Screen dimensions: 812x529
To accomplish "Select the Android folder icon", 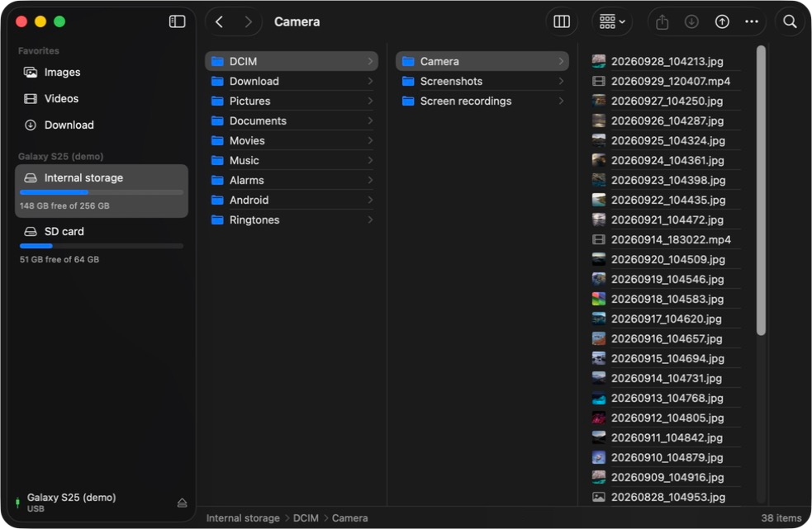I will (x=217, y=200).
